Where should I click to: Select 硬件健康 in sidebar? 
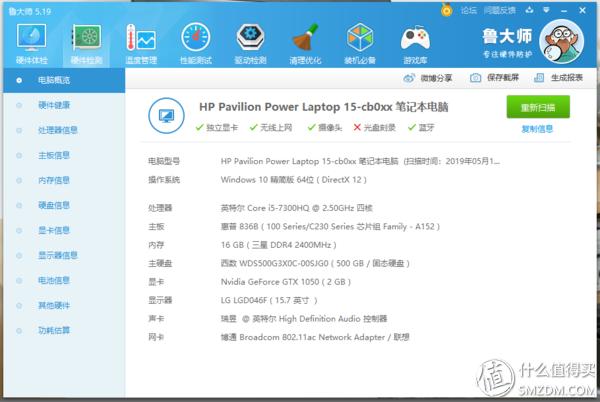click(x=64, y=105)
